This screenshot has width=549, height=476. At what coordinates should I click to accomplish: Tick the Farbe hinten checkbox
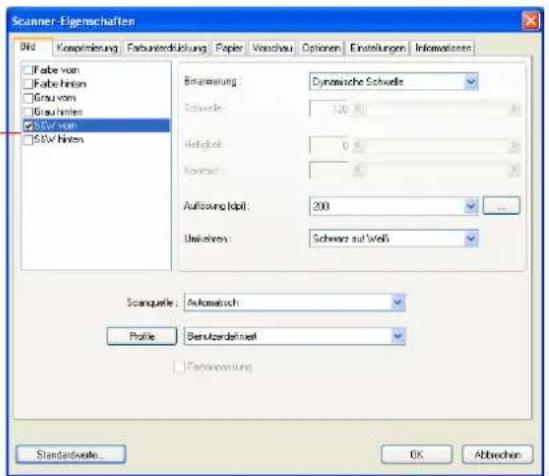(28, 84)
